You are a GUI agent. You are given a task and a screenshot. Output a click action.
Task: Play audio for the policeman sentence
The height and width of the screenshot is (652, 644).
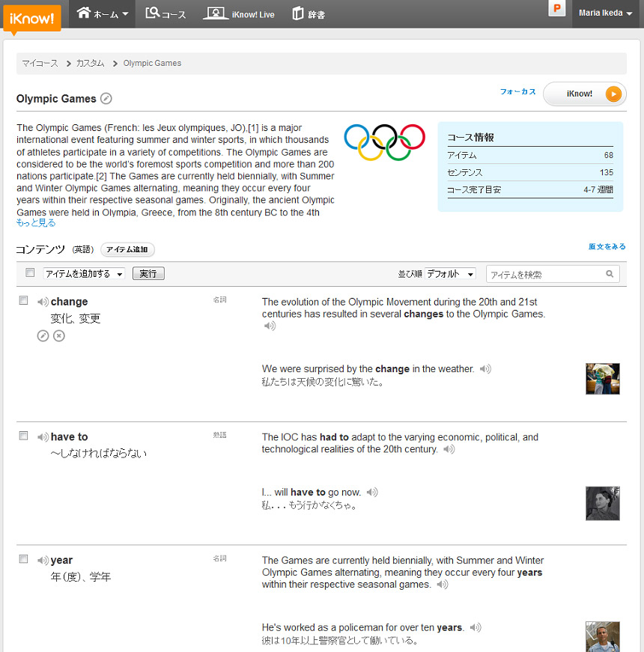click(x=476, y=627)
